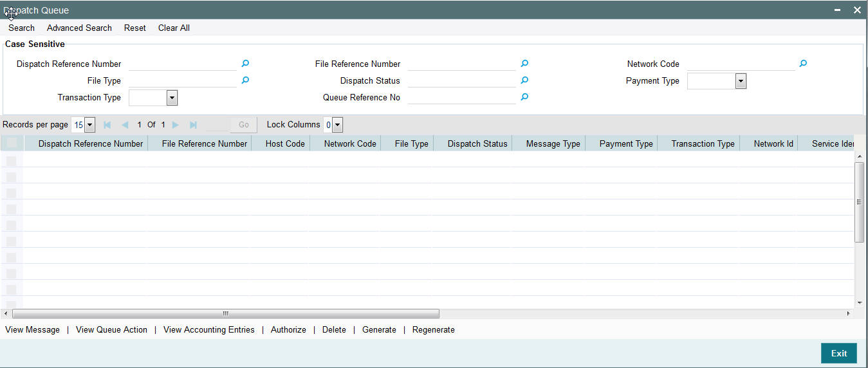Click the Authorize action

tap(288, 329)
